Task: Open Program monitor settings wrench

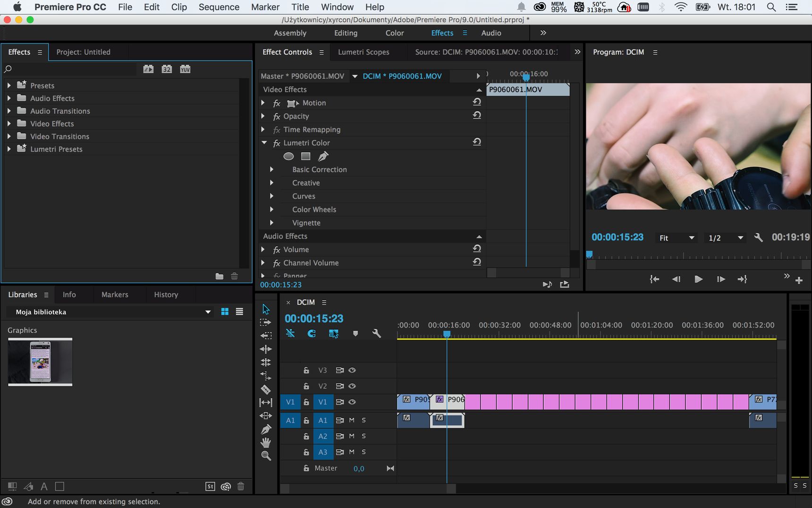Action: point(758,238)
